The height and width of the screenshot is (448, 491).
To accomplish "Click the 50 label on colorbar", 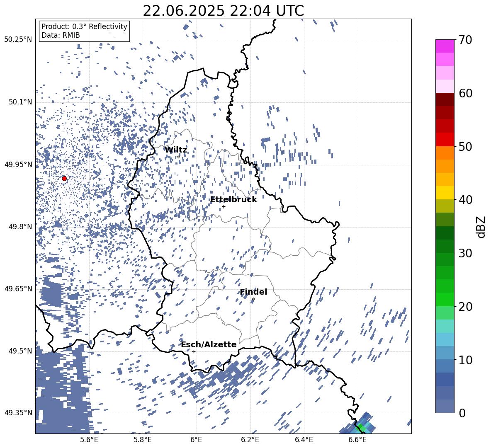I will [x=465, y=146].
